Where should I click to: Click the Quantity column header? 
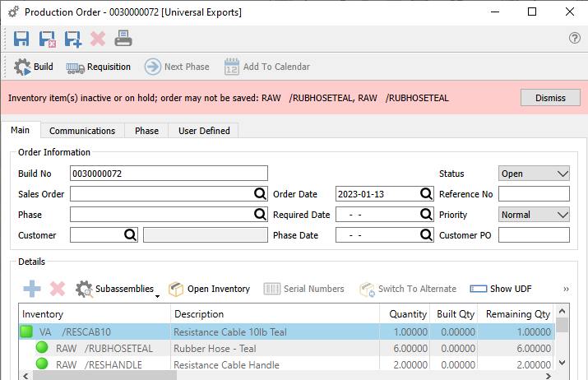coord(405,314)
